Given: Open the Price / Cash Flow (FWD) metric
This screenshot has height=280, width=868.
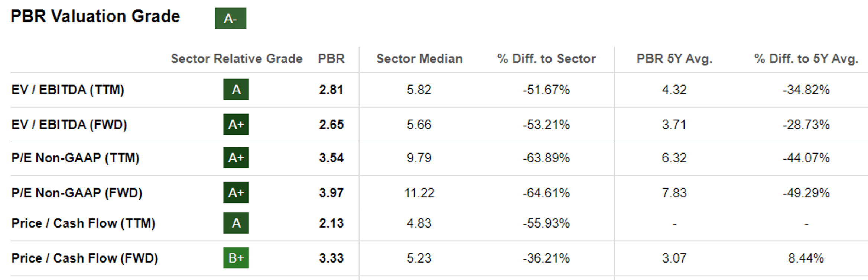Looking at the screenshot, I should point(85,258).
